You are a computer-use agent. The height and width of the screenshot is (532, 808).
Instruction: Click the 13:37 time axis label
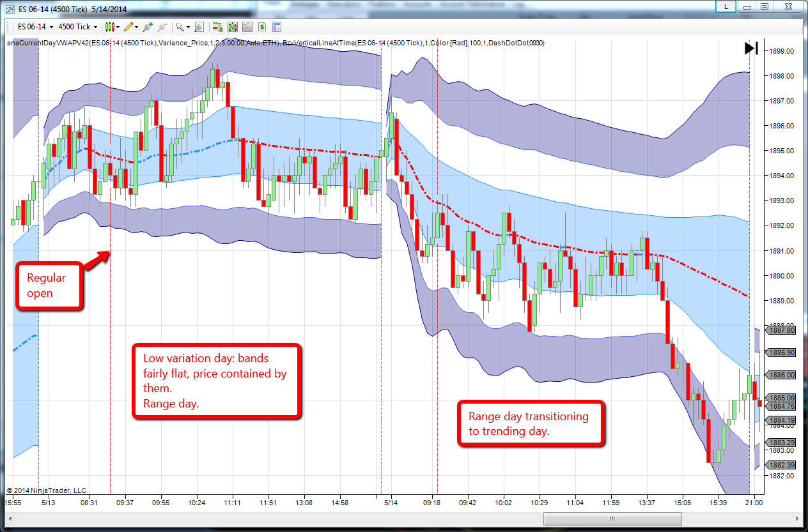[x=647, y=503]
